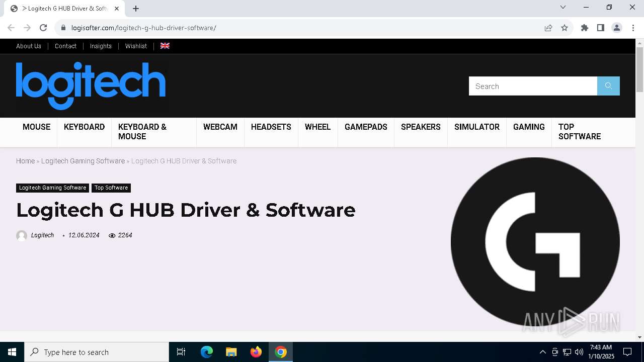644x362 pixels.
Task: Click the scrollbar down arrow
Action: 639,337
